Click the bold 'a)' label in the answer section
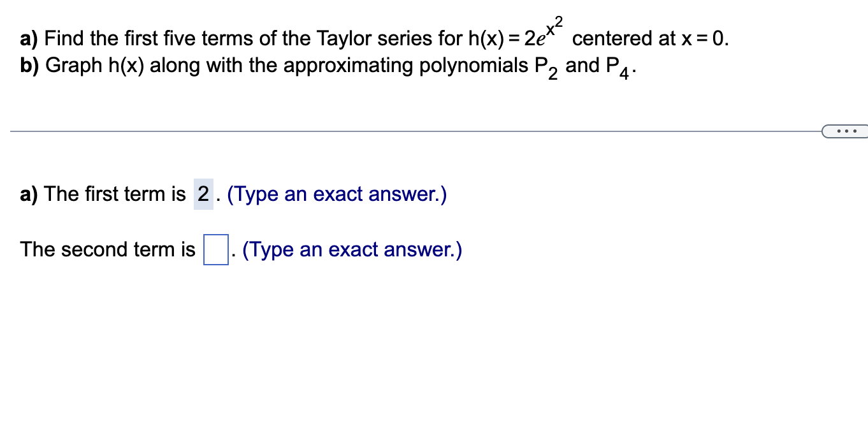868x426 pixels. pyautogui.click(x=27, y=194)
